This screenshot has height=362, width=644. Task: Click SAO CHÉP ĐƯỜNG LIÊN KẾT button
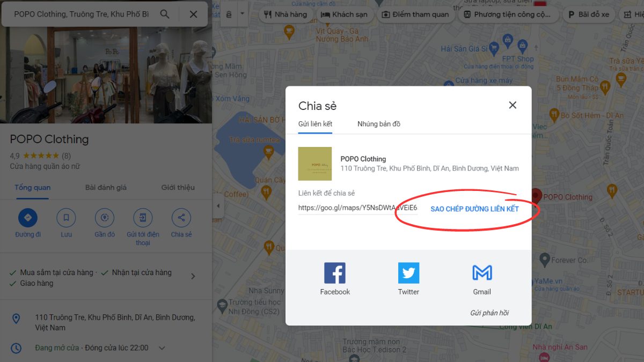click(x=474, y=209)
